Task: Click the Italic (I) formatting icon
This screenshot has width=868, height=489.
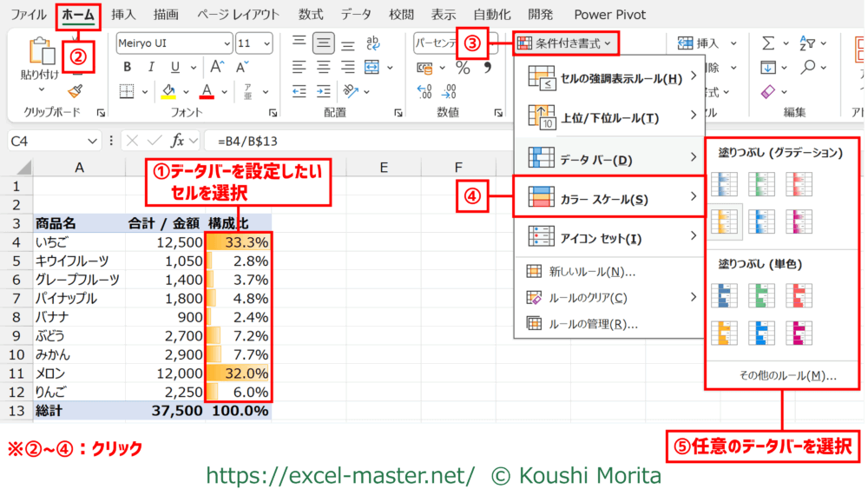Action: (152, 67)
